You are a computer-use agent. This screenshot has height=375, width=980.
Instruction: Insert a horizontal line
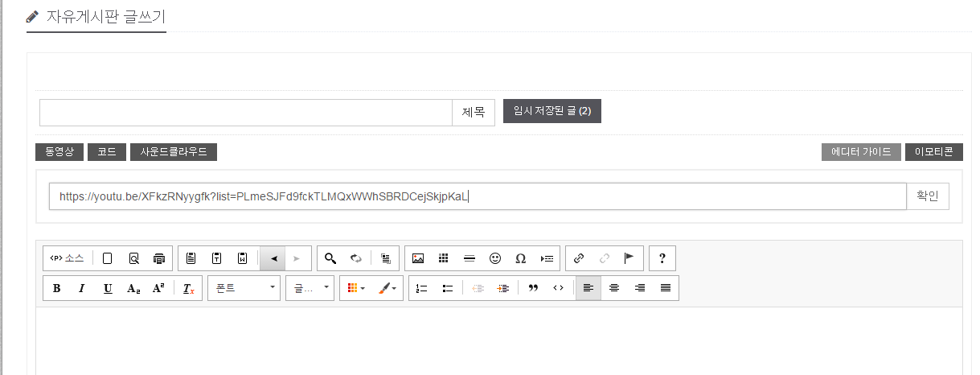coord(469,258)
